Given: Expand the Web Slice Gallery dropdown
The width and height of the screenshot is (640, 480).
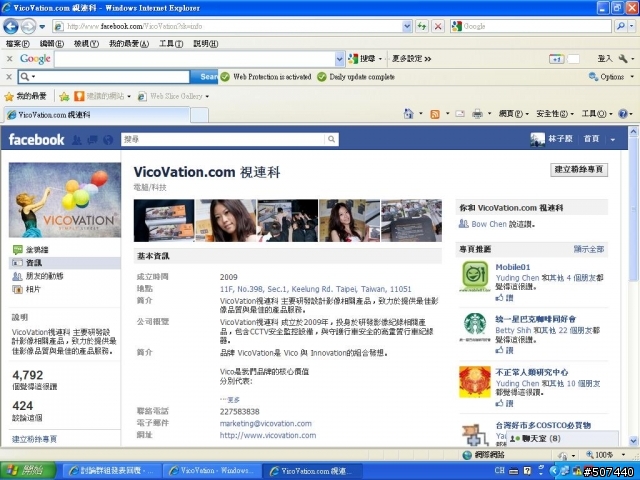Looking at the screenshot, I should pos(207,96).
